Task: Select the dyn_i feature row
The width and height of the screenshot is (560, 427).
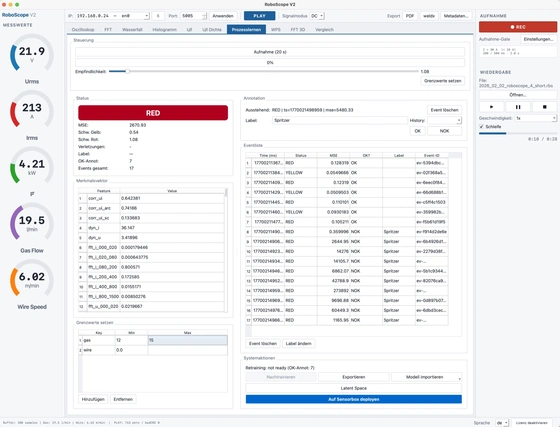Action: tap(152, 228)
